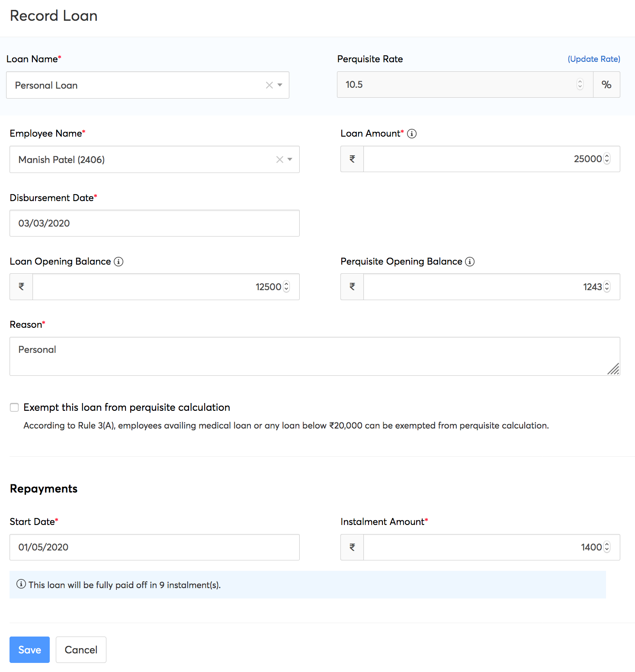Click the info icon in the instalments notice

click(x=20, y=585)
